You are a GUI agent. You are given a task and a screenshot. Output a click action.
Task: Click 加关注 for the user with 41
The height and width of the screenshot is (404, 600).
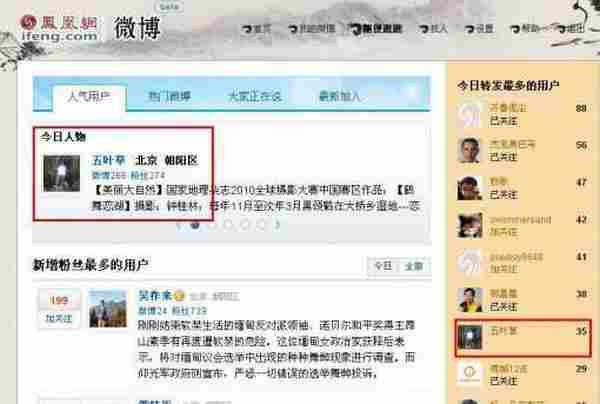coord(504,269)
